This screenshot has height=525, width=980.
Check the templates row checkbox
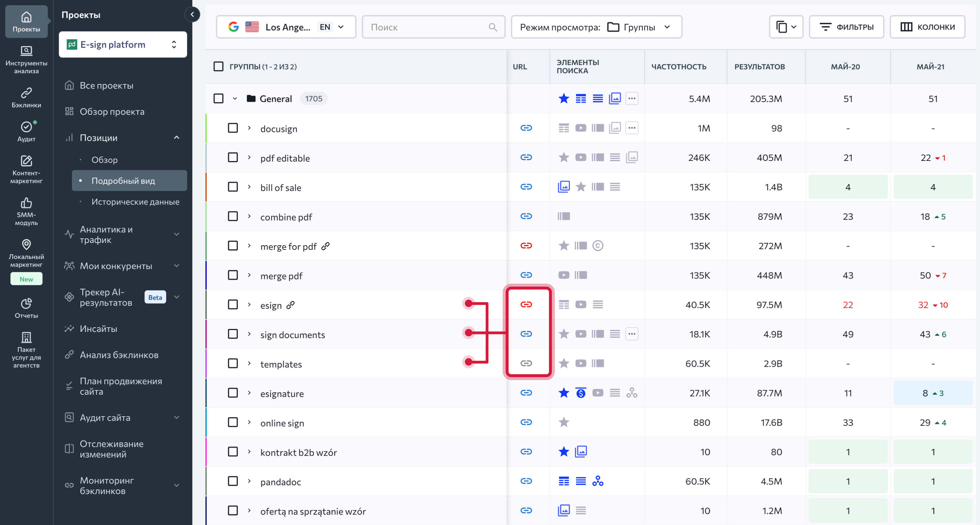[233, 363]
